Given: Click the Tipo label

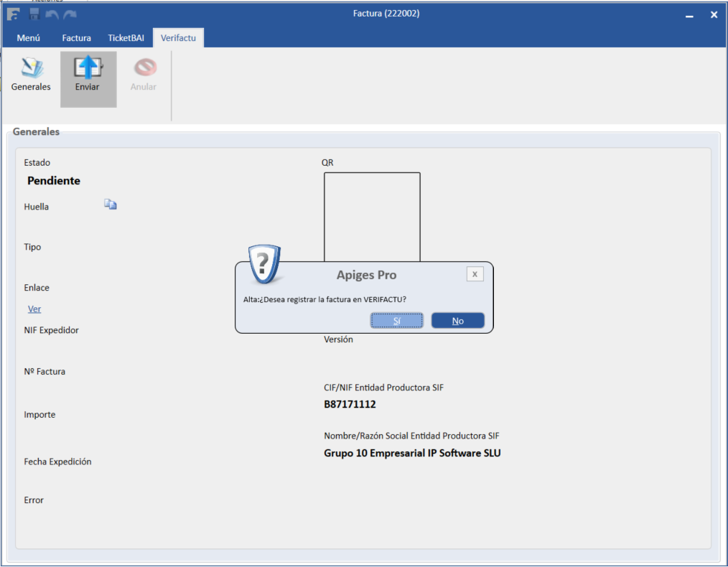Looking at the screenshot, I should (32, 248).
